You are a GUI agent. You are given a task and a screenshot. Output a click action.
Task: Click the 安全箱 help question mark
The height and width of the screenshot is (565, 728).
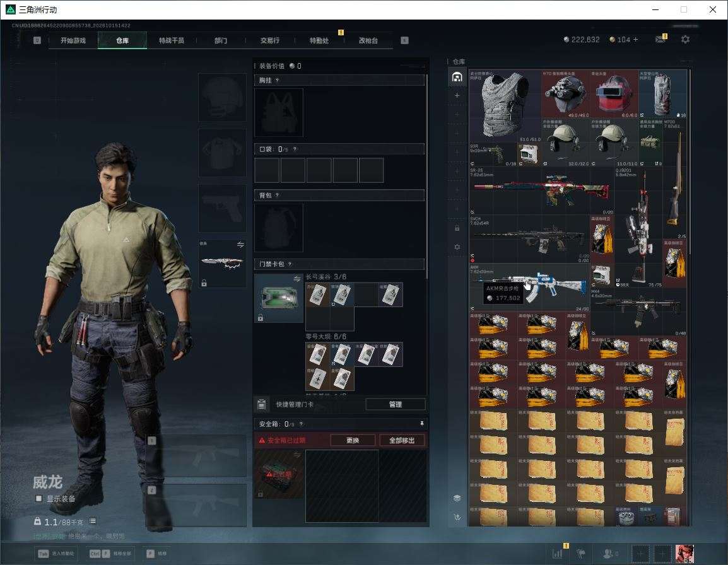tap(302, 424)
